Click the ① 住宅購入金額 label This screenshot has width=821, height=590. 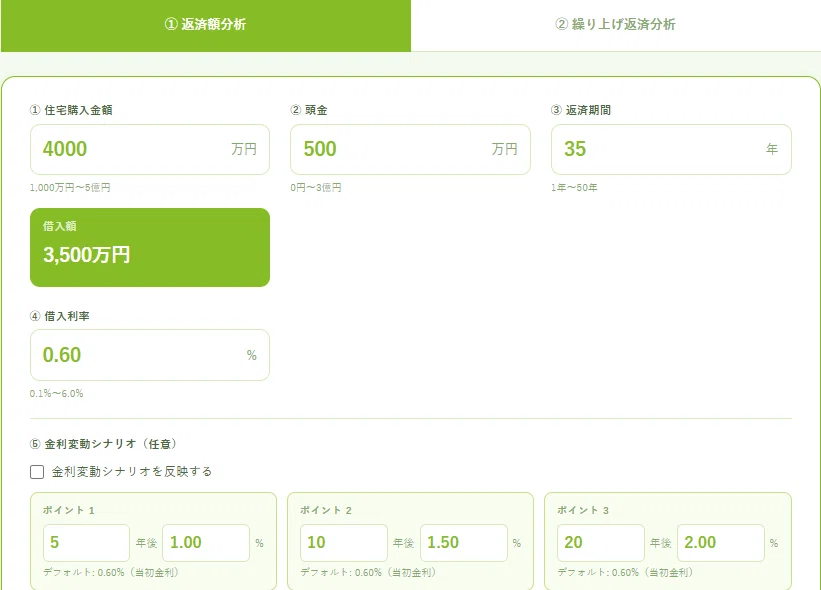click(x=71, y=110)
